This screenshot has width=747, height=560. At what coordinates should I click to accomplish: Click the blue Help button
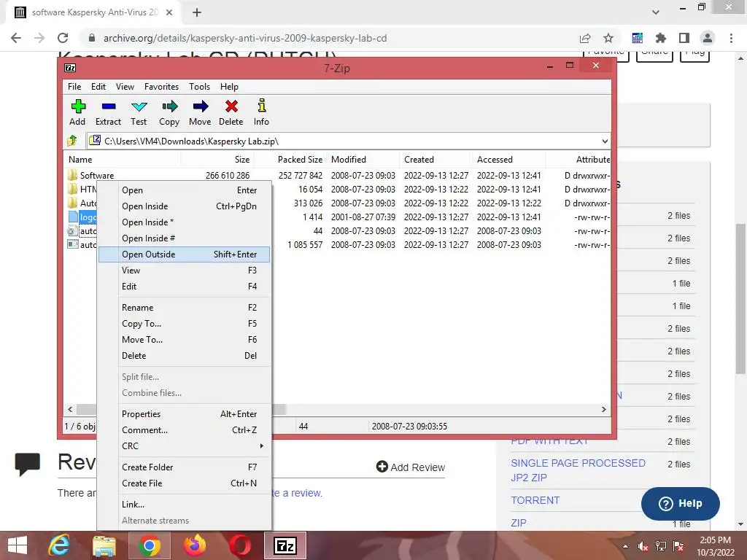(x=681, y=504)
